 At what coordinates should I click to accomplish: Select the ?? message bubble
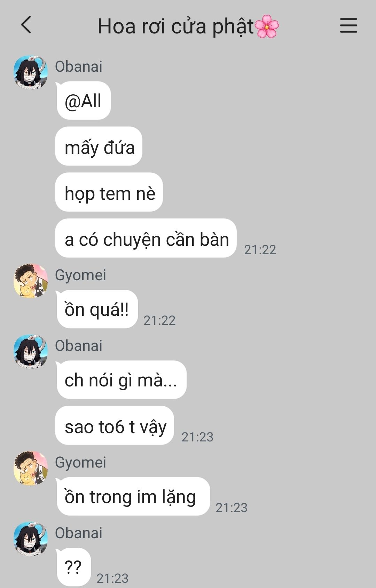pyautogui.click(x=73, y=567)
